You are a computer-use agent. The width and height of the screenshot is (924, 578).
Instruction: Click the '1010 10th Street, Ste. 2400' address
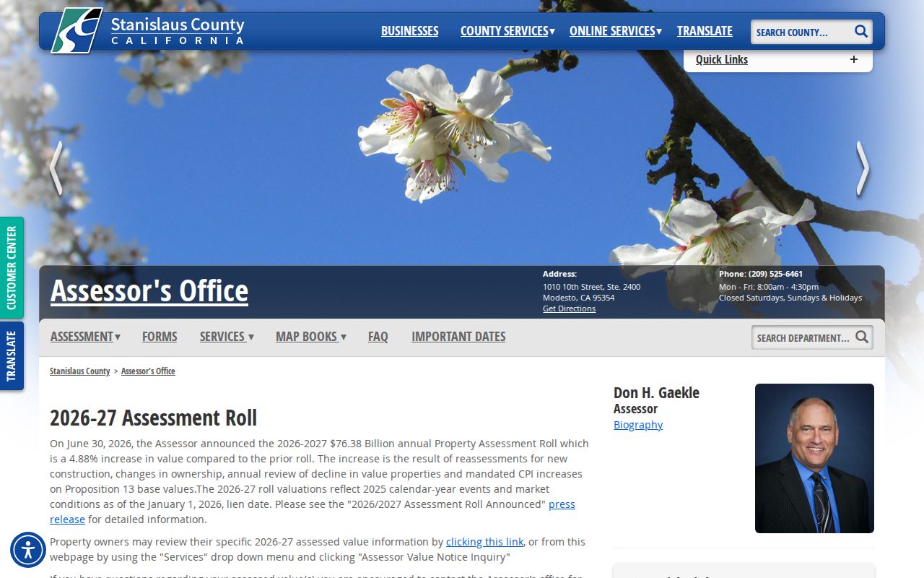click(x=591, y=287)
